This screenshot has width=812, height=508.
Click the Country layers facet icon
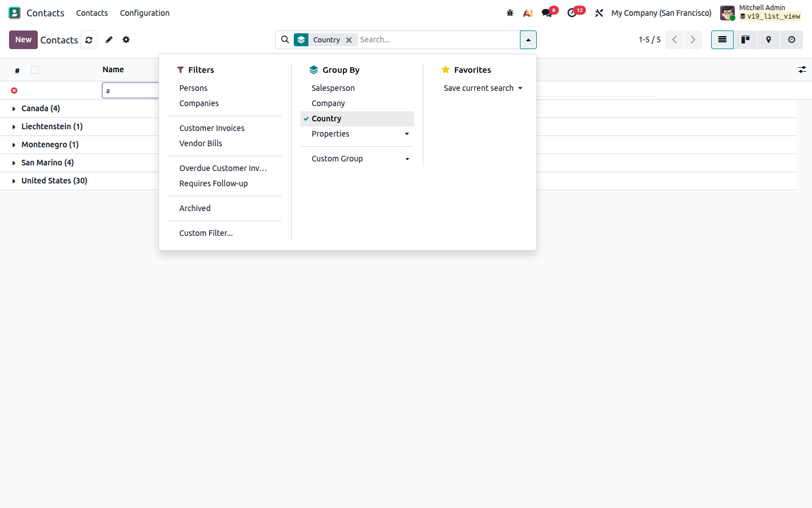pos(301,40)
